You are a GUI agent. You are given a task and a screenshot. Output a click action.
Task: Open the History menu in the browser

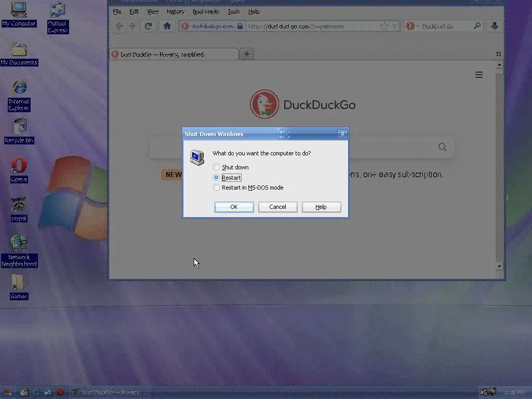coord(176,11)
